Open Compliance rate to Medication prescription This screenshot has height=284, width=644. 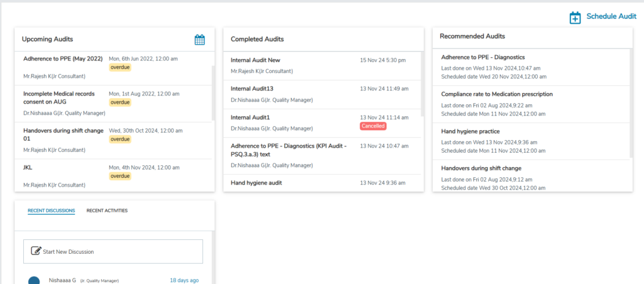pyautogui.click(x=497, y=94)
